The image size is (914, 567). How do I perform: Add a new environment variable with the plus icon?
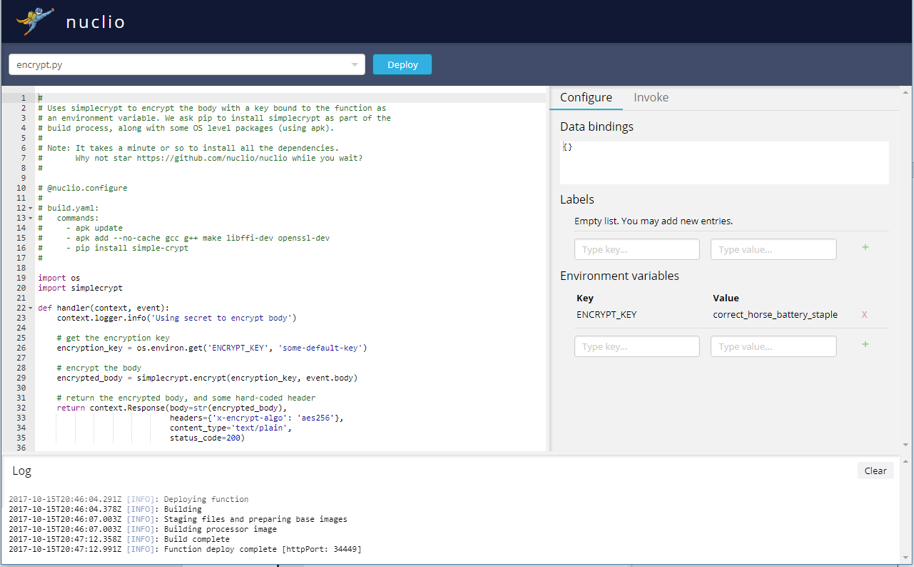pyautogui.click(x=865, y=345)
